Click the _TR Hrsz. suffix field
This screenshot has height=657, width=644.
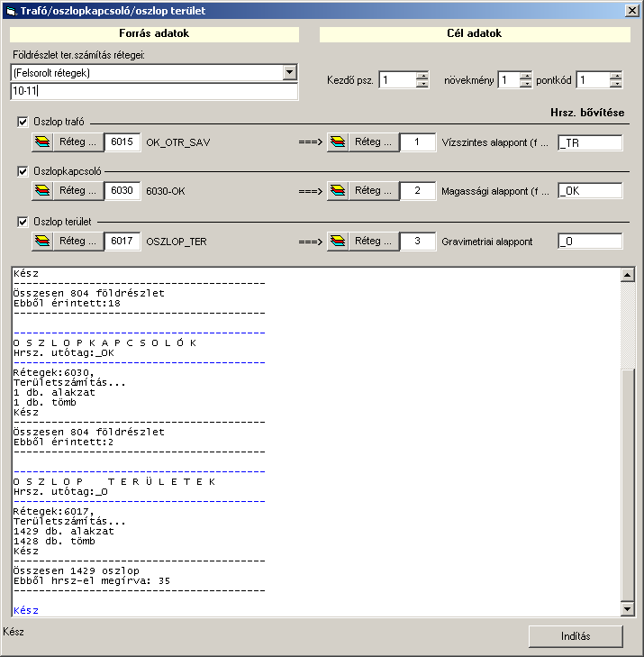coord(590,143)
